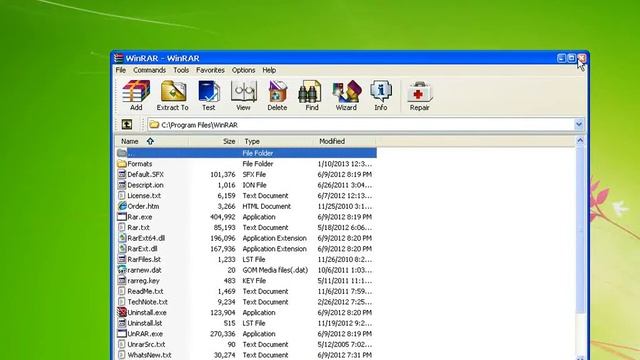Click the 404,992 size value
Screen dimensions: 640x360
pyautogui.click(x=222, y=217)
